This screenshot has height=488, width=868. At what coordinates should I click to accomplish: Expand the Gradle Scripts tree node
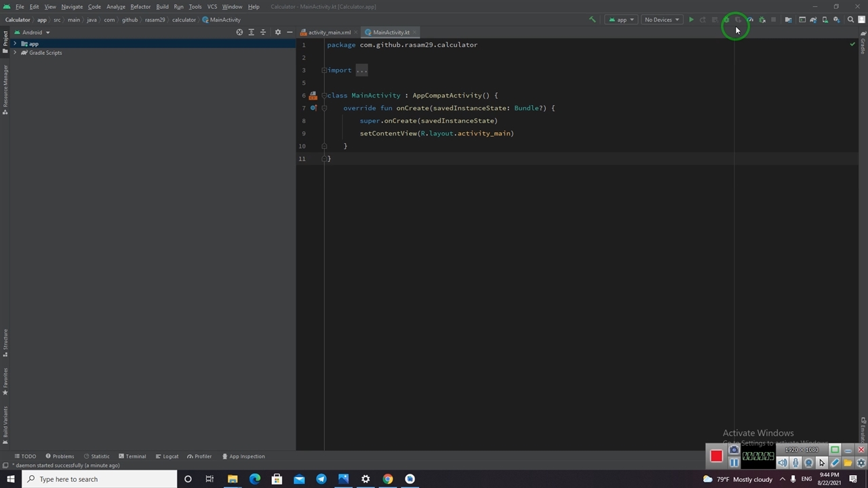coord(15,53)
